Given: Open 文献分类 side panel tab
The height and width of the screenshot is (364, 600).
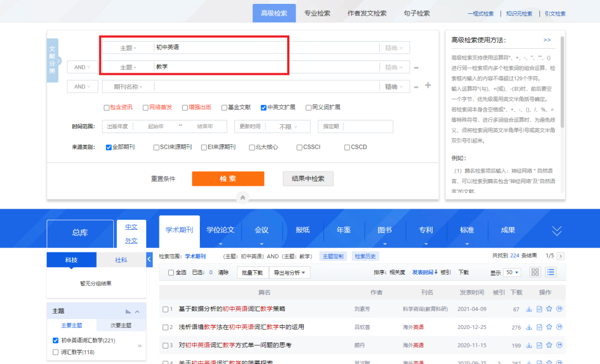Looking at the screenshot, I should point(53,60).
